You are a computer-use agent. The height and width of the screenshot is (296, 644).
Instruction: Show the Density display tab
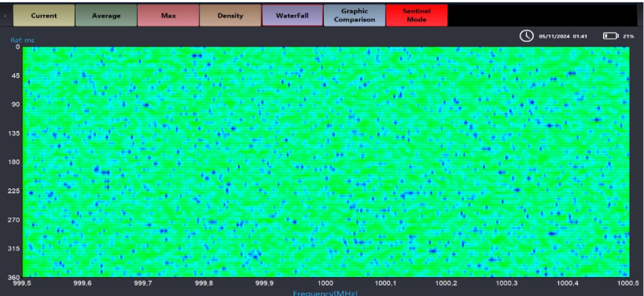(230, 16)
